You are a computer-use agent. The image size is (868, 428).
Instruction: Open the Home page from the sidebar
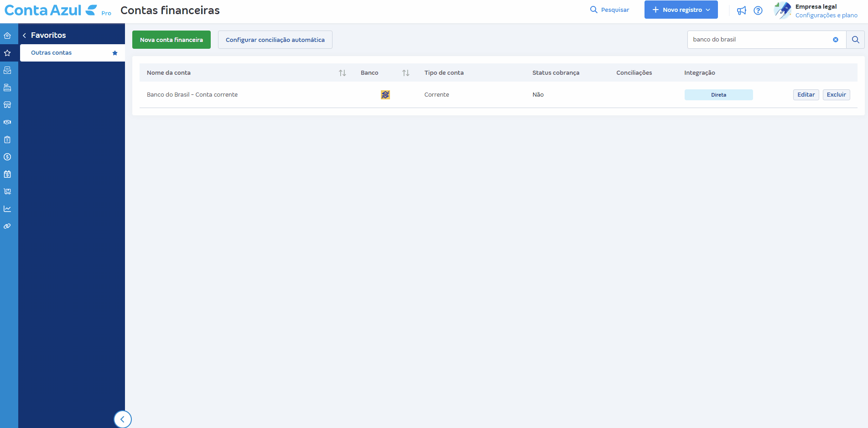(x=8, y=35)
